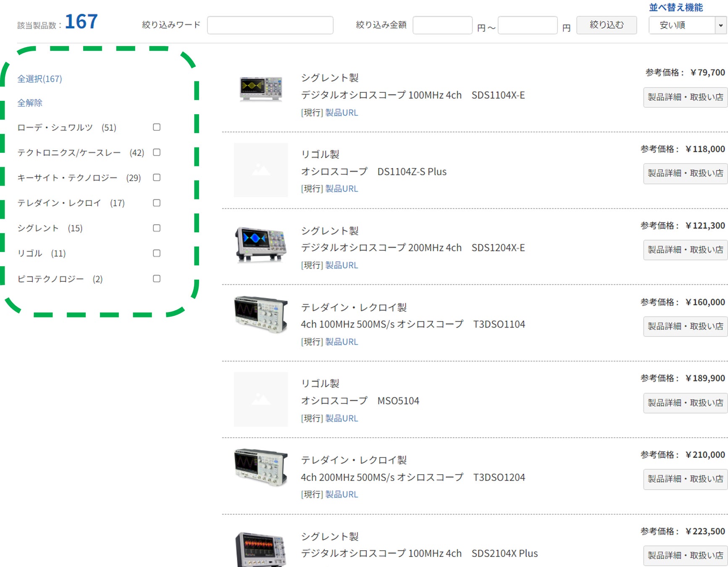Enable the テレダイン・レクロイ filter checkbox
This screenshot has height=567, width=728.
pyautogui.click(x=157, y=203)
